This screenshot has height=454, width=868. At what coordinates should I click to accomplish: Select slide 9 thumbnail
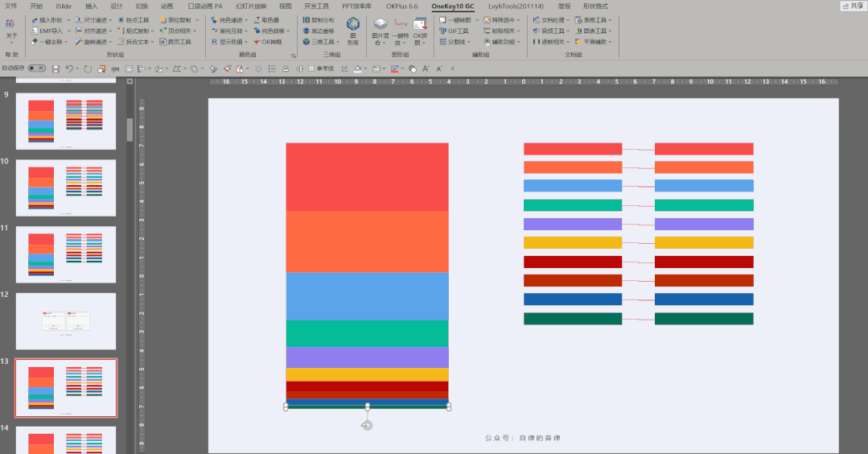pos(66,121)
